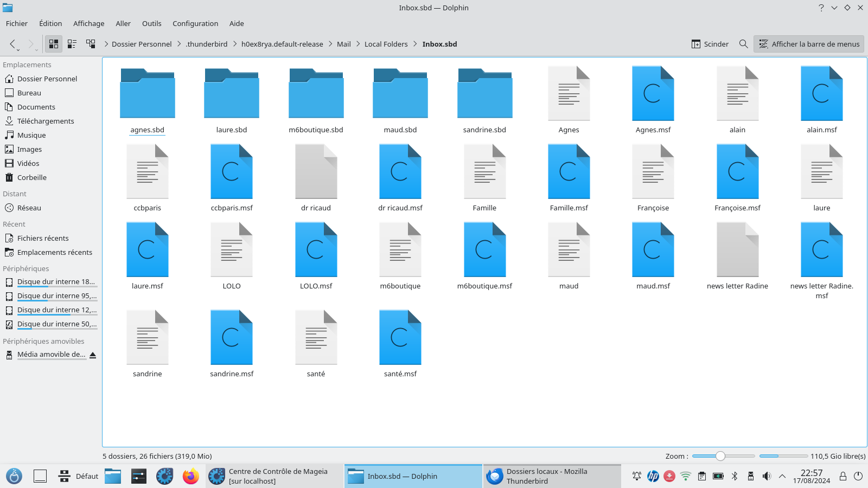Open the Édition menu

click(x=50, y=23)
